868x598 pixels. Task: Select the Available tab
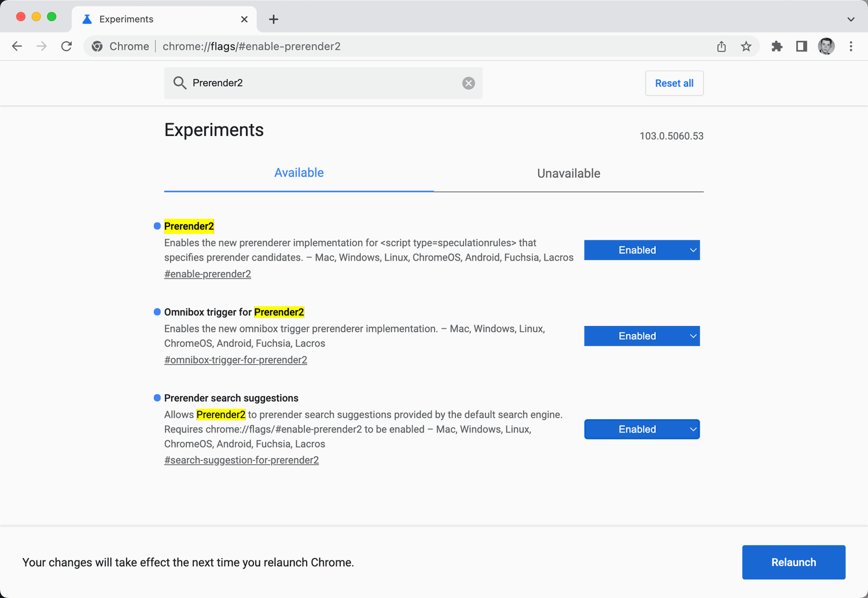tap(299, 173)
